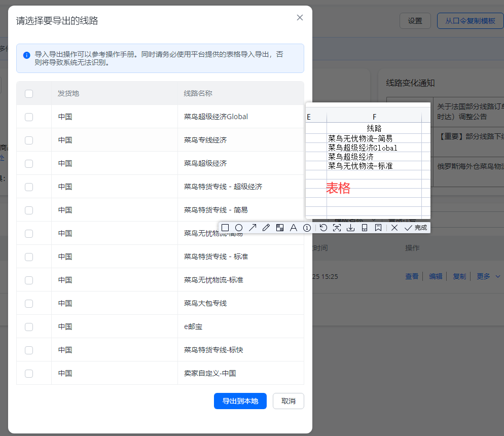Select the mosaic blur tool

[280, 228]
